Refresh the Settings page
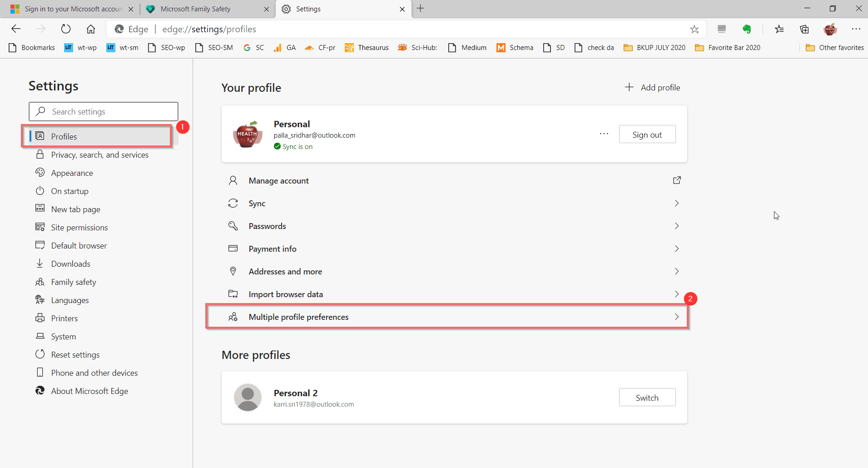868x468 pixels. (x=66, y=29)
